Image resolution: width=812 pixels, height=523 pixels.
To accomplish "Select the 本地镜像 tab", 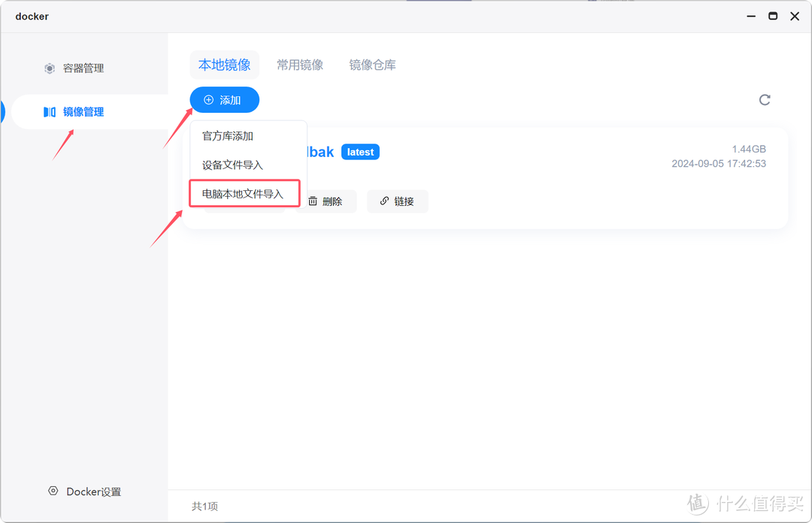I will pyautogui.click(x=224, y=65).
